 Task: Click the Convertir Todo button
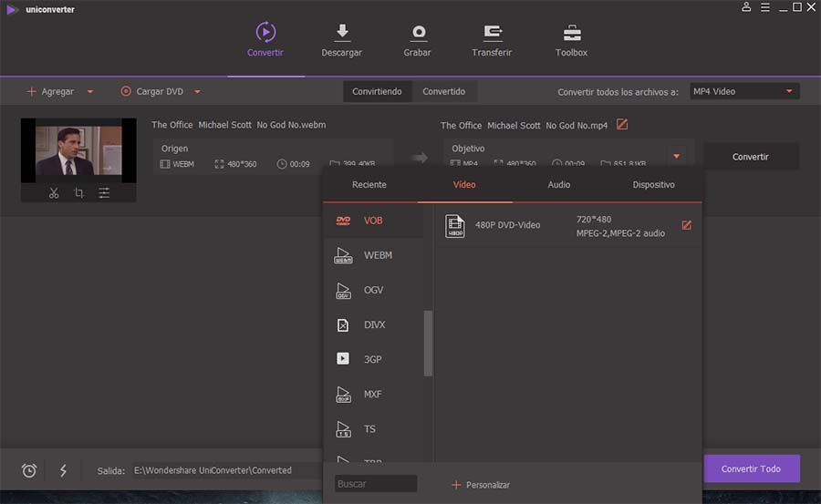tap(752, 468)
